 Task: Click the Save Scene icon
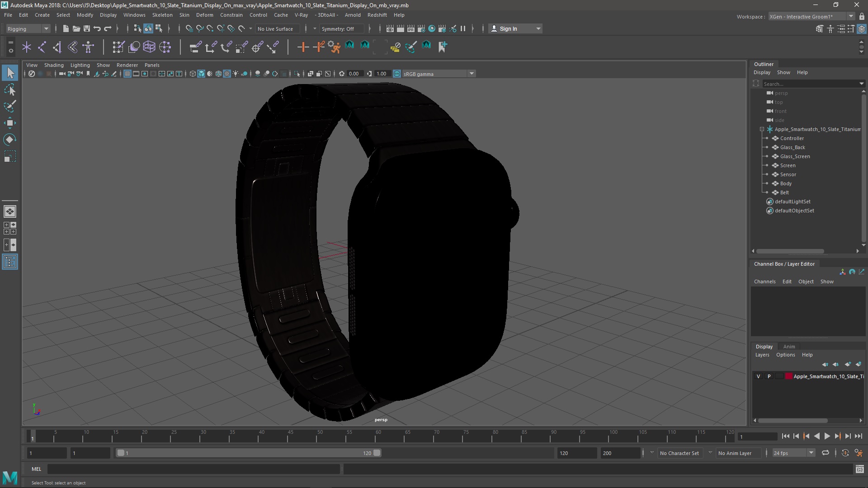[86, 28]
